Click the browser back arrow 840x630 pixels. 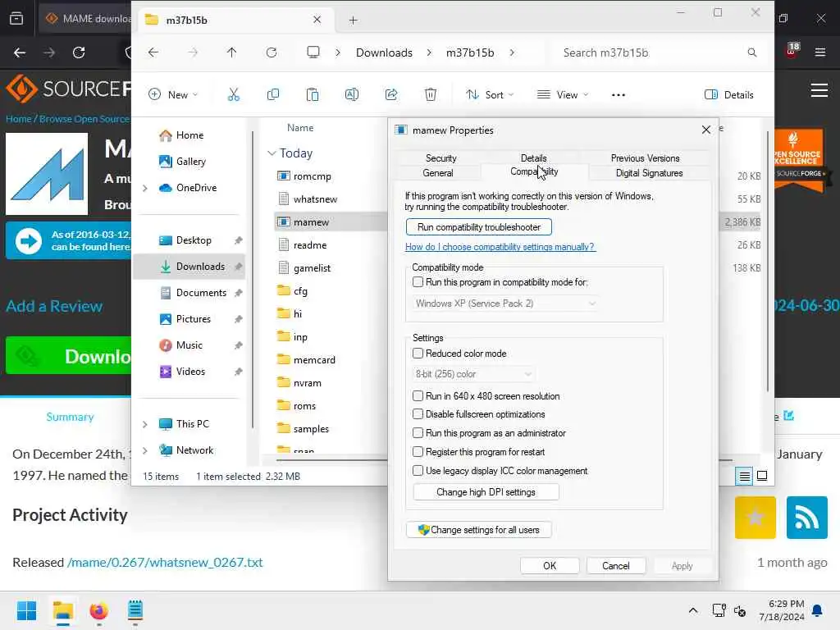20,52
